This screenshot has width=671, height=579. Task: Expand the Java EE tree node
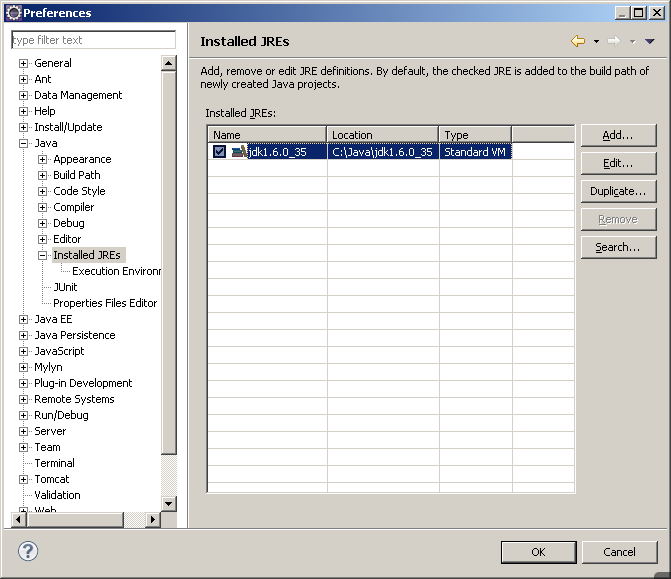click(24, 319)
